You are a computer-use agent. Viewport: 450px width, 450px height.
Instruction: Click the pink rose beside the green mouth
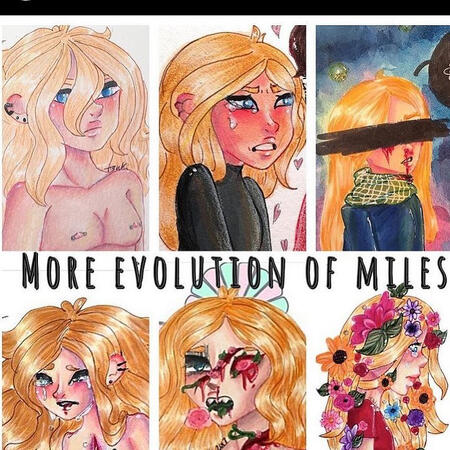point(197,418)
